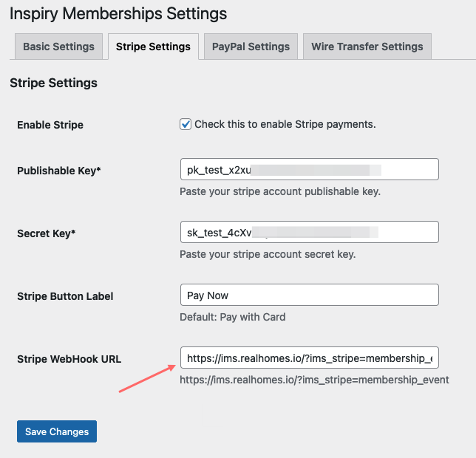Click the 'Default: Pay with Card' hint text
The width and height of the screenshot is (476, 458).
coord(233,317)
